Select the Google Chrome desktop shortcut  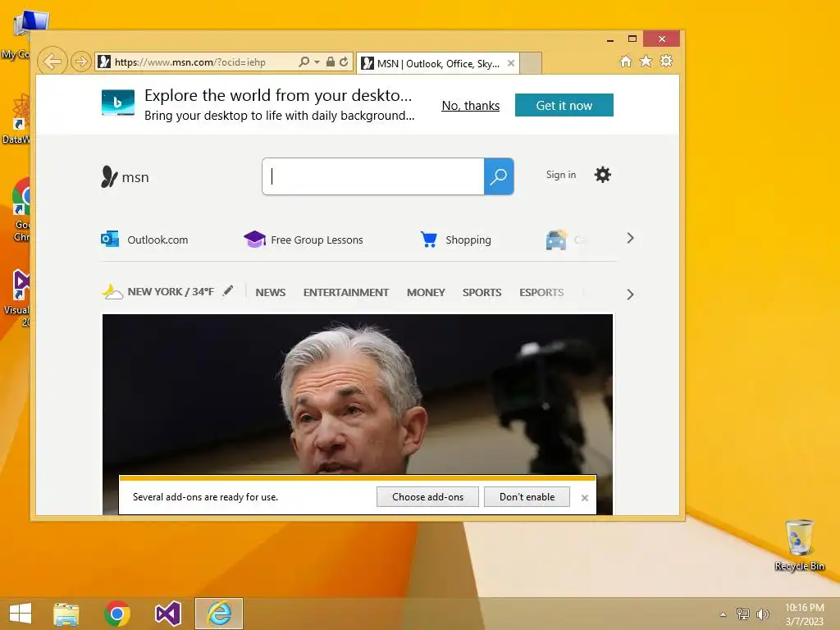click(x=21, y=209)
